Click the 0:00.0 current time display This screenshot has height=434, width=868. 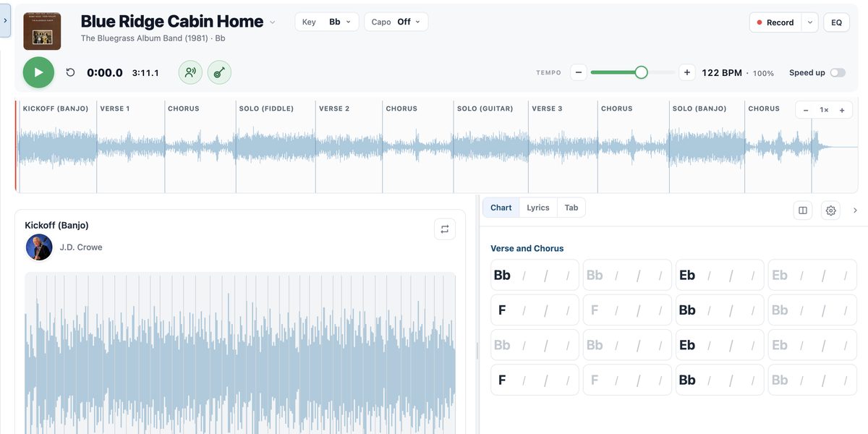[x=105, y=72]
